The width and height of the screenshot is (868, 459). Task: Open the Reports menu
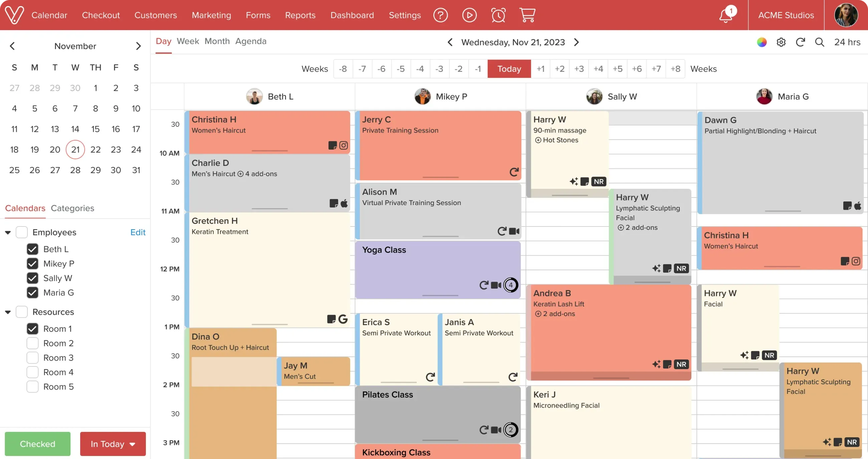[300, 15]
